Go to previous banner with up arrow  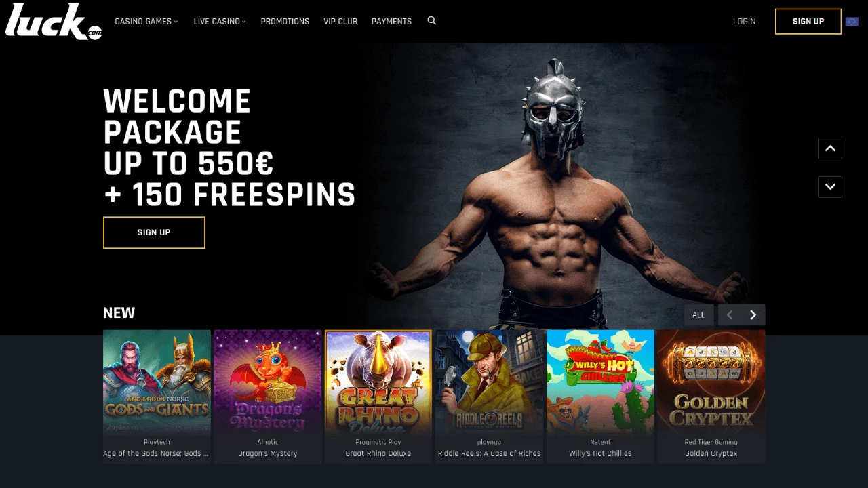830,148
